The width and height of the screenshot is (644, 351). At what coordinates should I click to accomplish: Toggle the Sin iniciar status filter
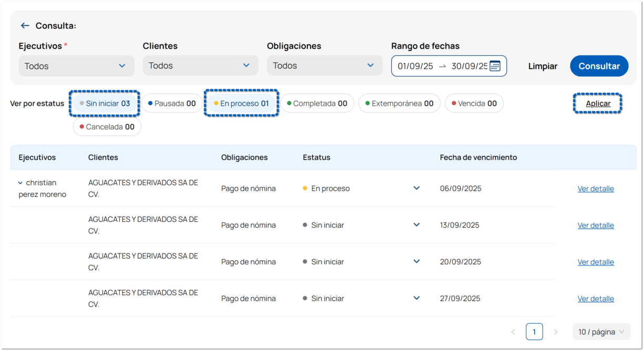tap(105, 103)
